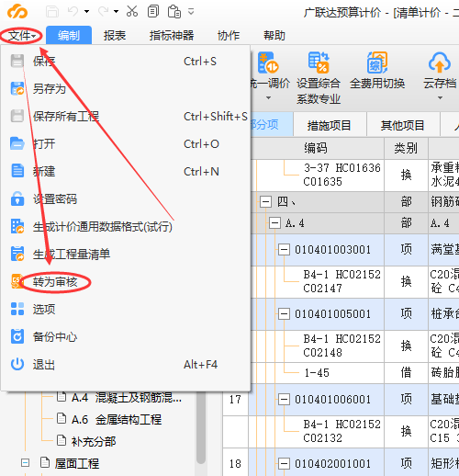The width and height of the screenshot is (459, 476).
Task: Open the 文件 menu
Action: pos(21,36)
